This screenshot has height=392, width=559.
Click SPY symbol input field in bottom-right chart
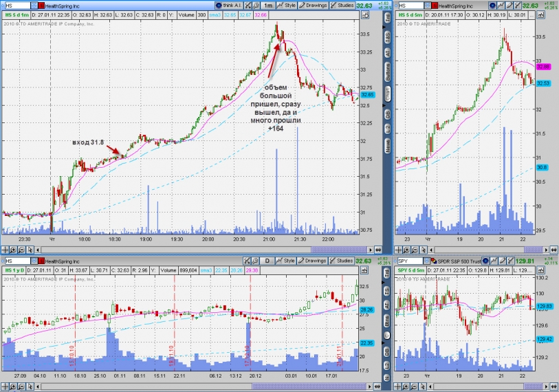click(x=410, y=261)
